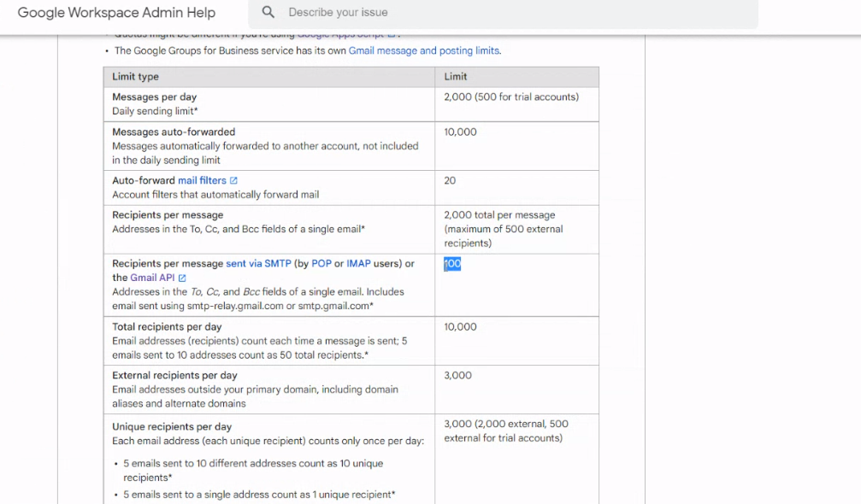
Task: Select the External recipients per day title
Action: pyautogui.click(x=174, y=376)
